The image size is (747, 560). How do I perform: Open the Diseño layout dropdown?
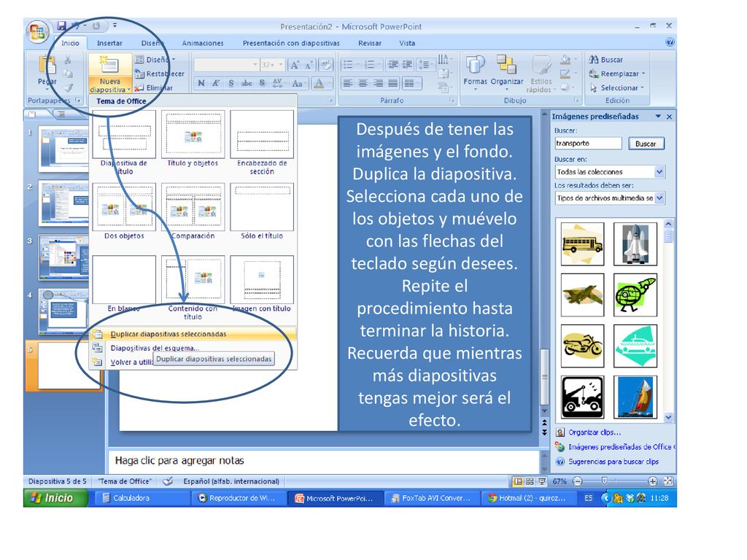(x=155, y=60)
